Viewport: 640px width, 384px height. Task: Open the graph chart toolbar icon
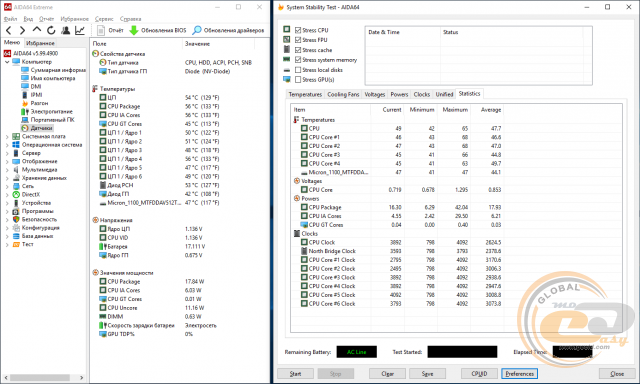point(80,30)
